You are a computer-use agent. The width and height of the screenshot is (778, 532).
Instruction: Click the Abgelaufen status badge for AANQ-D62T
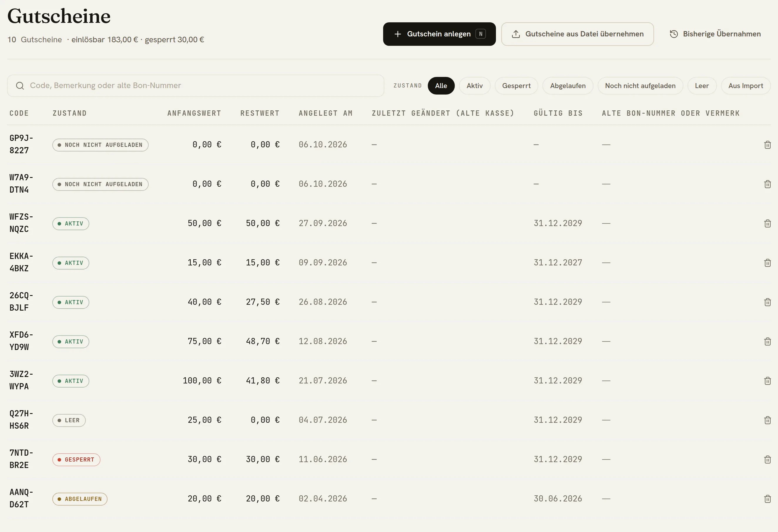80,499
